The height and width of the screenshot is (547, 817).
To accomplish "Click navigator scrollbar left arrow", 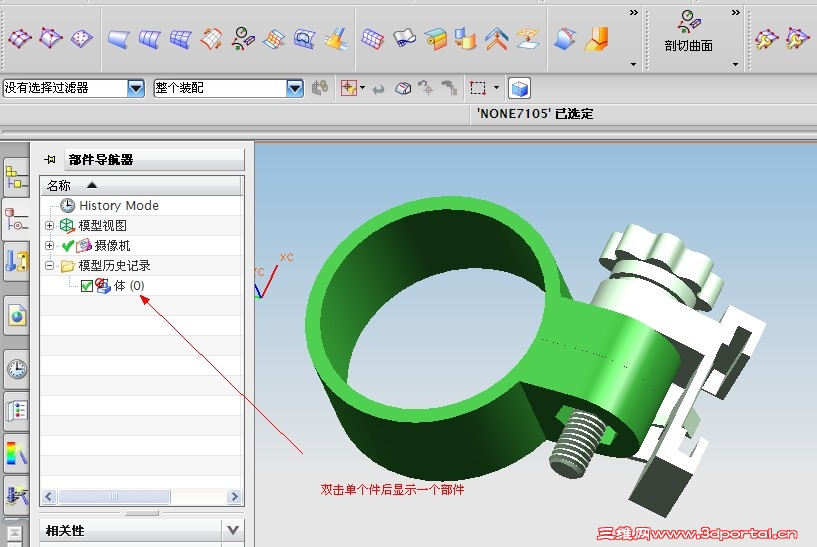I will point(49,496).
